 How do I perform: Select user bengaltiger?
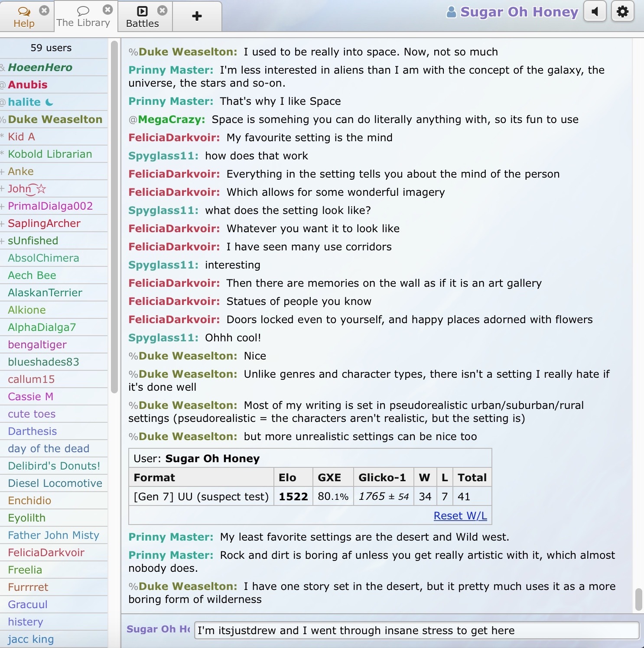point(54,344)
